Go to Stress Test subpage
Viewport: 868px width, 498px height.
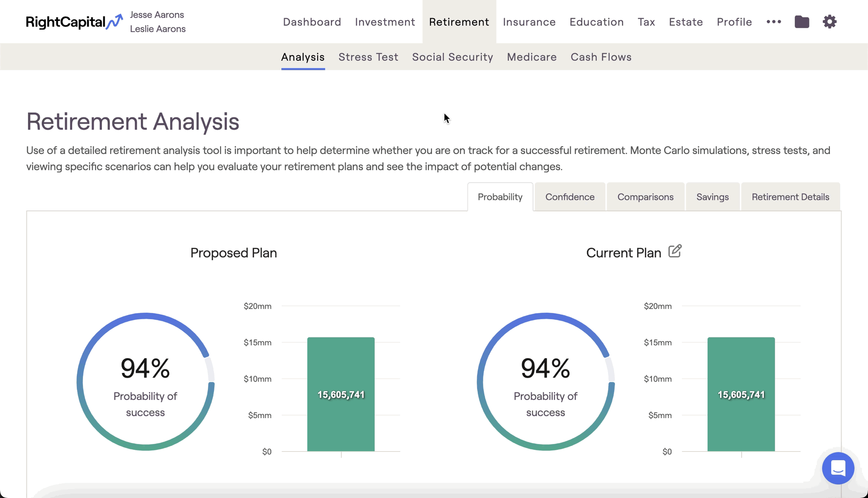(368, 57)
